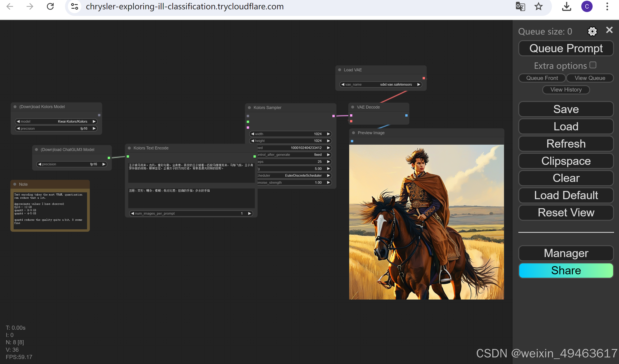This screenshot has height=364, width=619.
Task: Open the Chrome three-dot menu
Action: [x=607, y=6]
